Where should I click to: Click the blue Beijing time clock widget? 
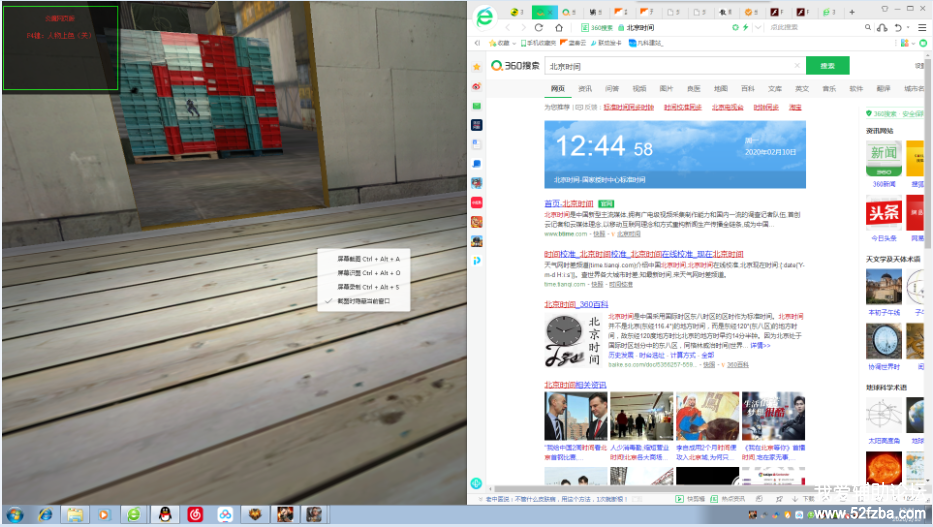pos(675,155)
